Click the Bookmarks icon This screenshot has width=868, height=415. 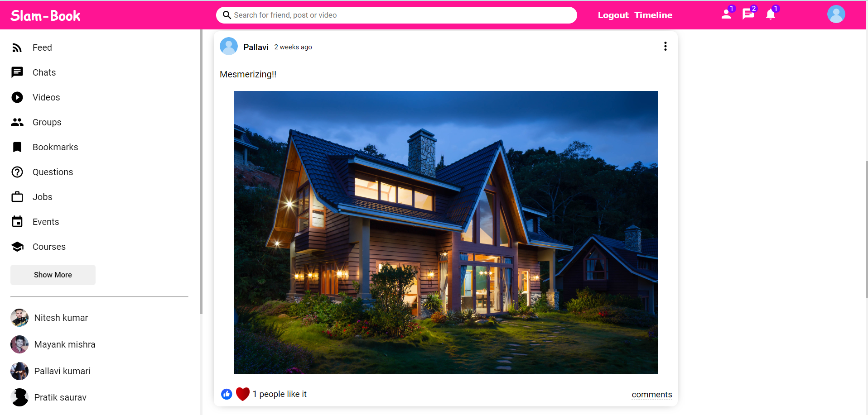(x=17, y=147)
